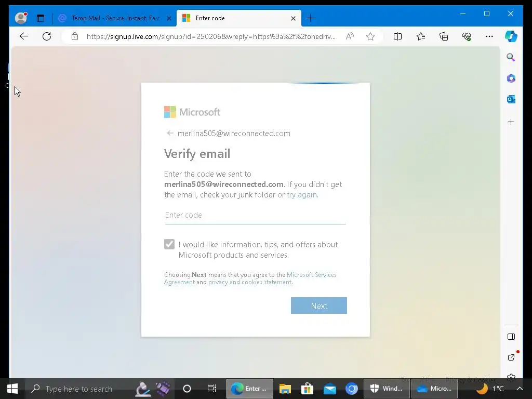The width and height of the screenshot is (532, 399).
Task: Open a new browser tab
Action: tap(311, 18)
